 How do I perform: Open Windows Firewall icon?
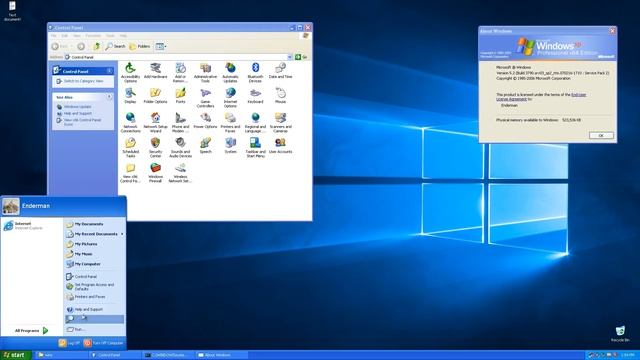coord(156,172)
